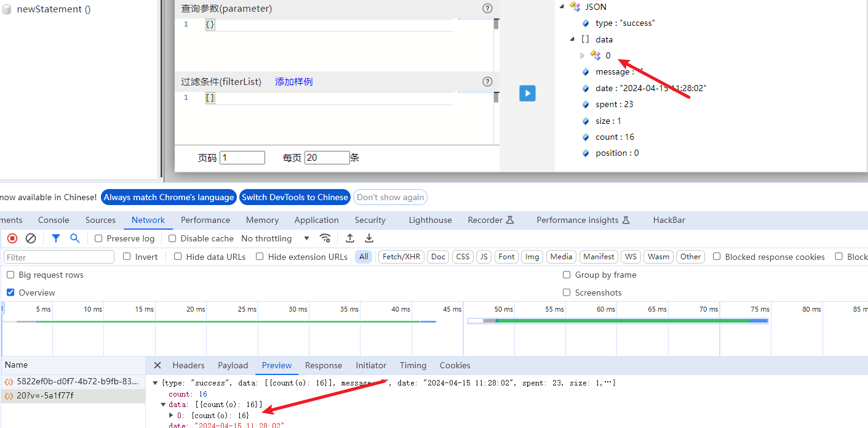
Task: Expand item 0 {count(o): 16} in preview
Action: tap(172, 416)
